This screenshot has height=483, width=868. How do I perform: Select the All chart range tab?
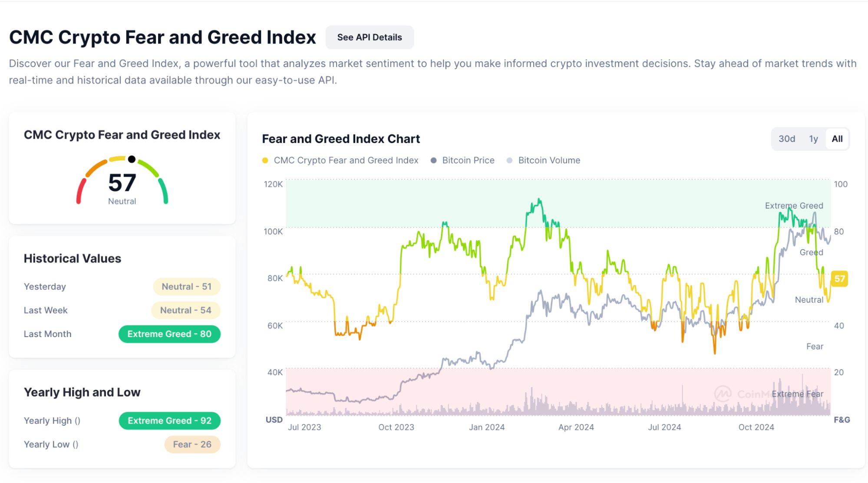pos(837,139)
